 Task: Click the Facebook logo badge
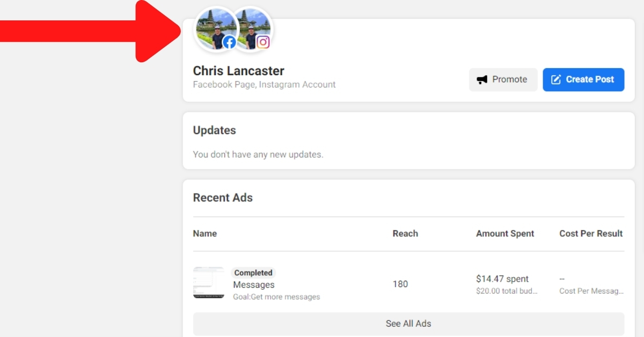pos(229,42)
